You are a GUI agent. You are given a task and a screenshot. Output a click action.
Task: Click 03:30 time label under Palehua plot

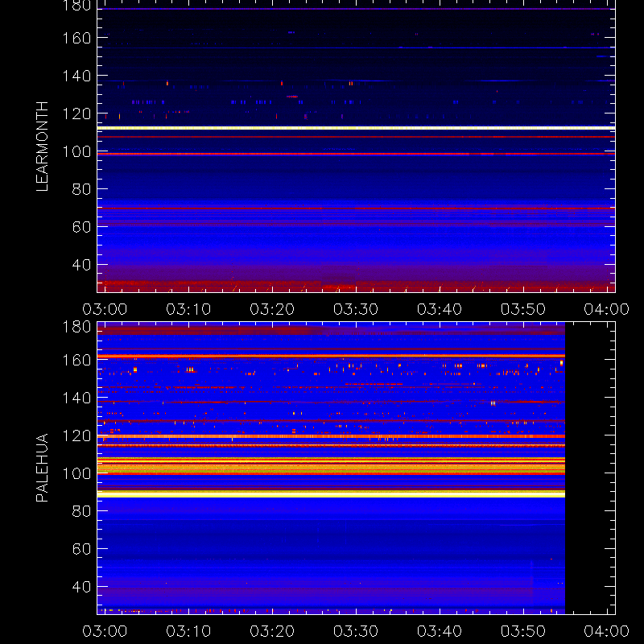(x=356, y=631)
